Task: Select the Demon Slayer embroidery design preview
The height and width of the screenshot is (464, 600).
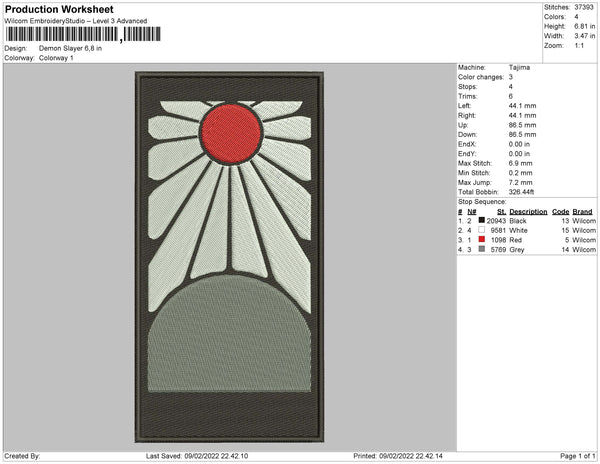Action: point(230,257)
